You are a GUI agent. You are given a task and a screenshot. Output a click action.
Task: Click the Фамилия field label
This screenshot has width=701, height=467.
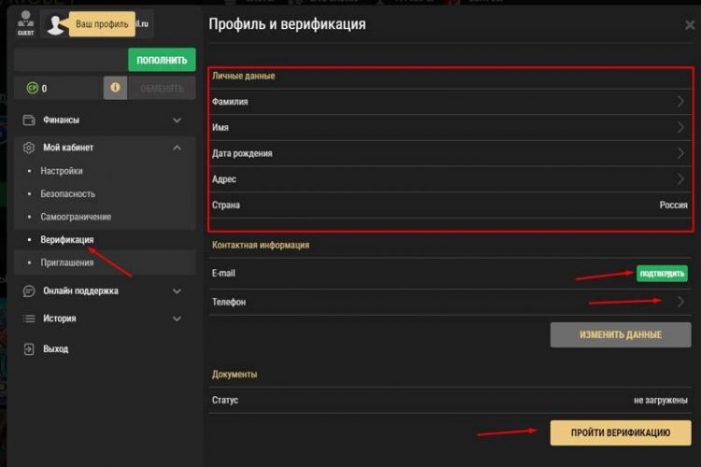click(x=230, y=101)
